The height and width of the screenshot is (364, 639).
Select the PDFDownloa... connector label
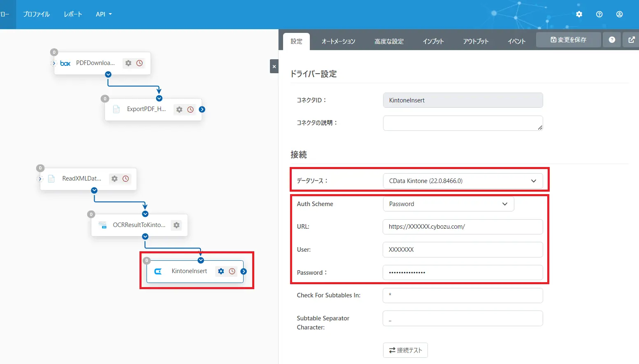point(95,63)
